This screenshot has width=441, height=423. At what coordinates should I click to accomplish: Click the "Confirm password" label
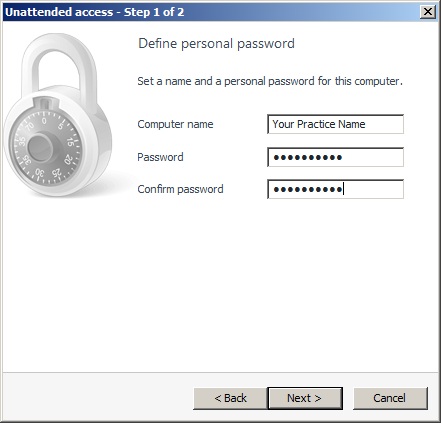[180, 189]
